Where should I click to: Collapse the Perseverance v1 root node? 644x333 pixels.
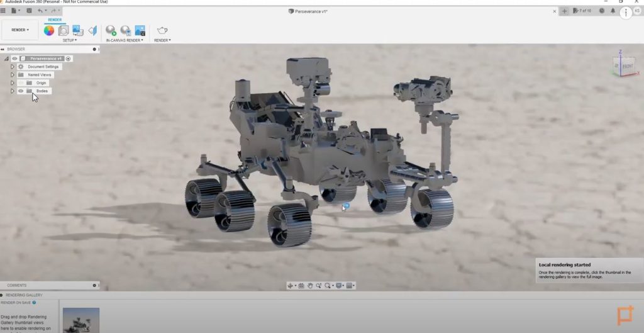(x=6, y=59)
